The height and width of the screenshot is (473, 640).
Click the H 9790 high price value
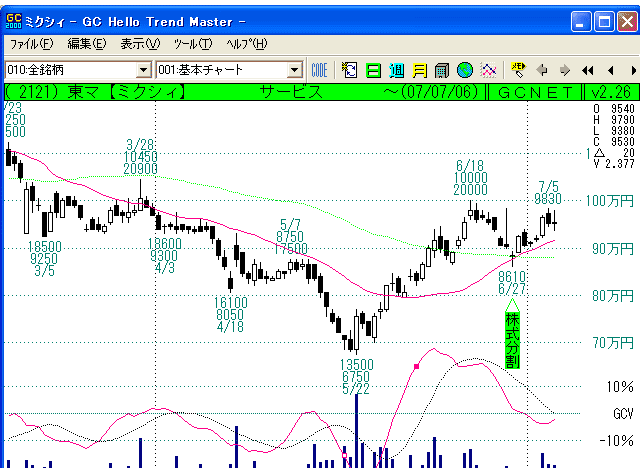coord(614,120)
